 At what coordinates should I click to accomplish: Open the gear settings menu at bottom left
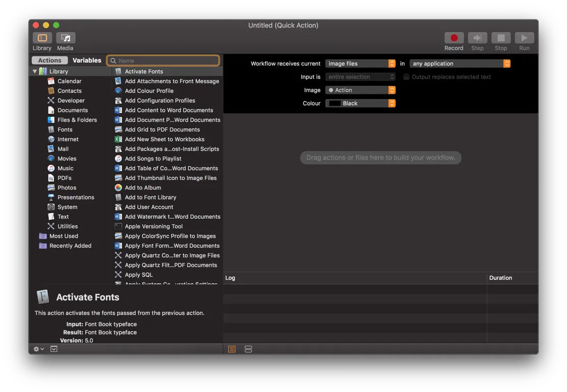[38, 349]
